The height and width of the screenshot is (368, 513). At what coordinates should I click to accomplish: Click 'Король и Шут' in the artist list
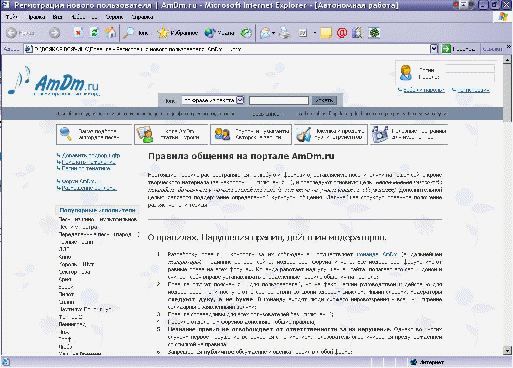point(77,264)
